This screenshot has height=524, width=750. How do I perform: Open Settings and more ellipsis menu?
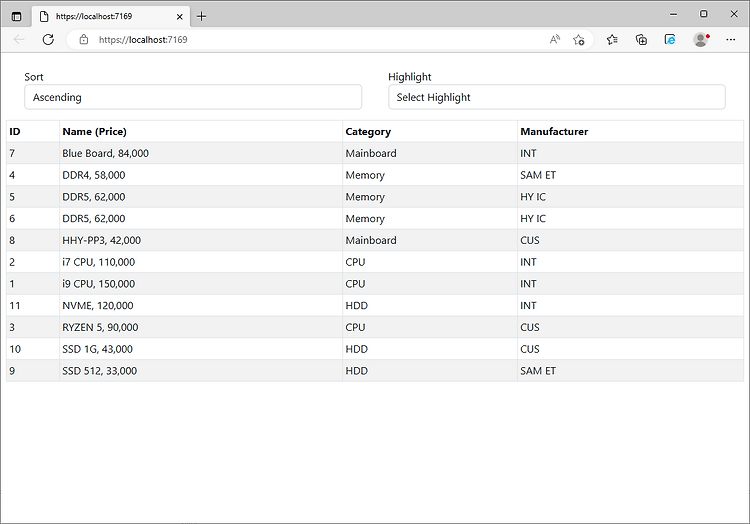pos(730,40)
